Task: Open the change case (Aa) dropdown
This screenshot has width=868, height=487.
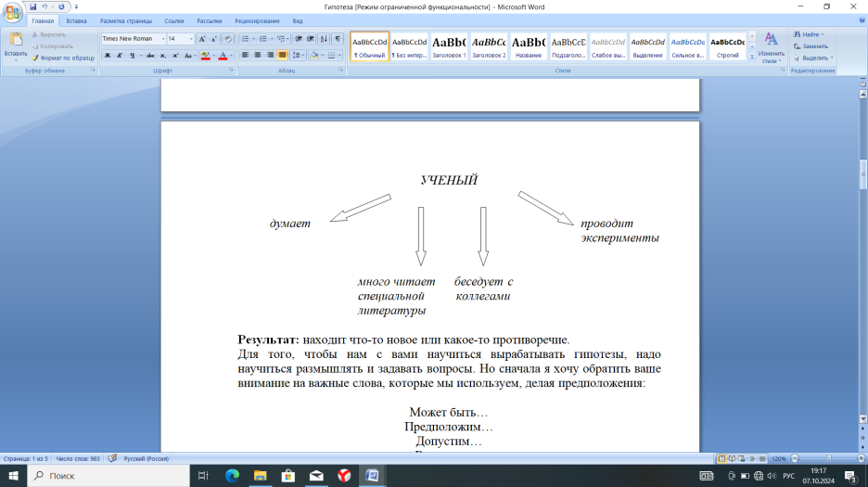Action: [x=190, y=56]
